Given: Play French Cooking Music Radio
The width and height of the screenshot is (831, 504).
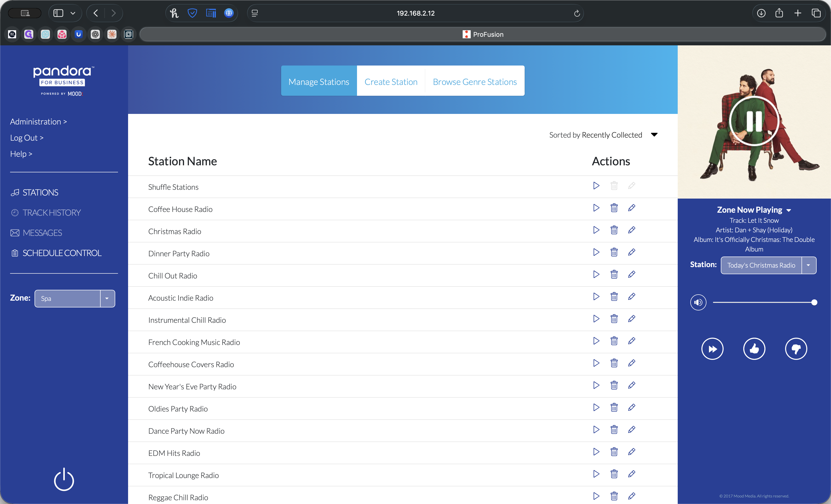Looking at the screenshot, I should pyautogui.click(x=596, y=341).
